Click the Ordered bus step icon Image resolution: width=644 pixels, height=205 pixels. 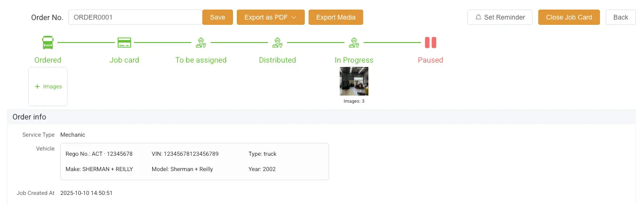[48, 43]
